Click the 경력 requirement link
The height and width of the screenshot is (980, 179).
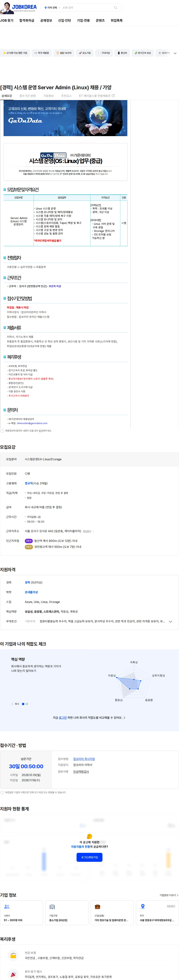[x=27, y=582]
